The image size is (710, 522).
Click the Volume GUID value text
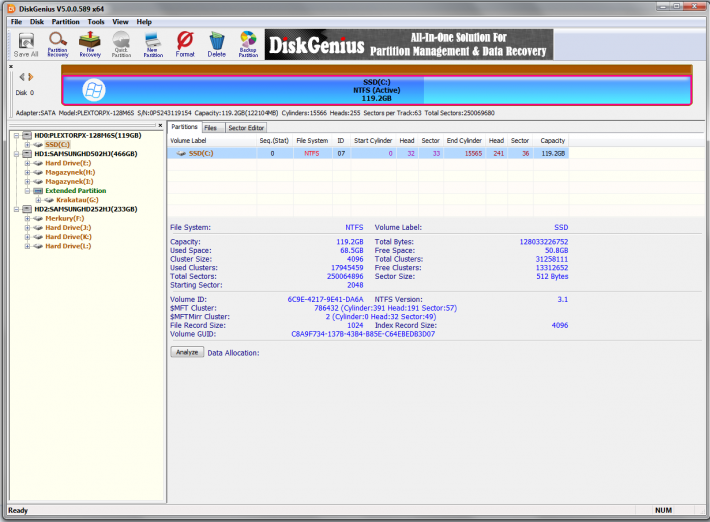363,334
